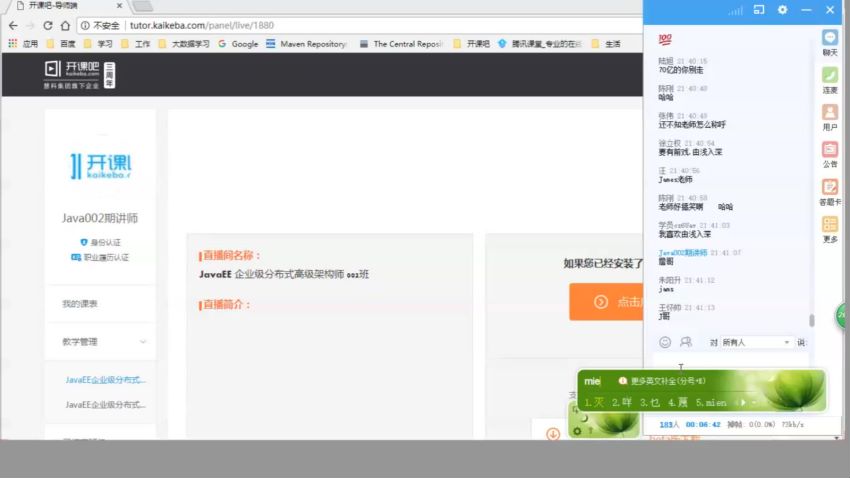Open the 用户 users panel icon
The width and height of the screenshot is (850, 478).
[x=829, y=113]
